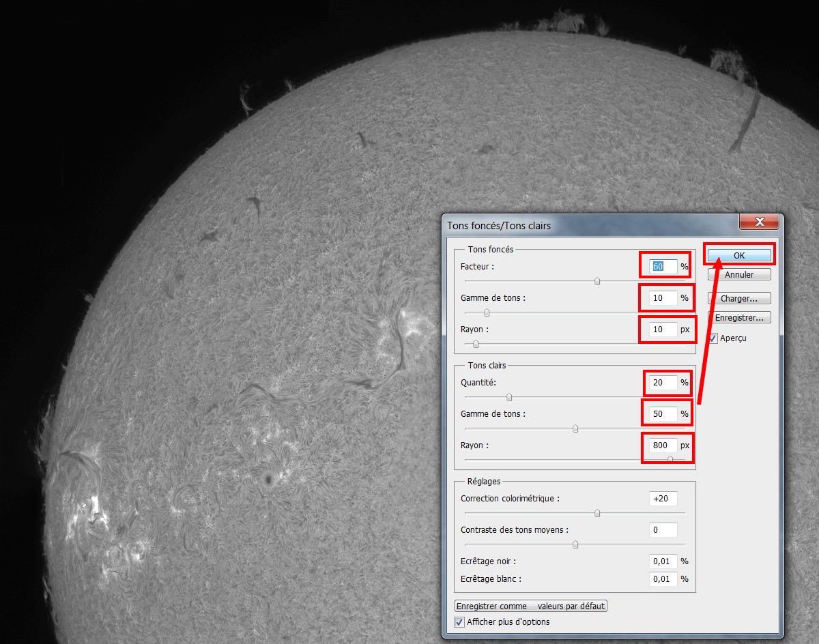Uncheck Afficher plus d'options
The image size is (819, 644).
click(x=459, y=621)
